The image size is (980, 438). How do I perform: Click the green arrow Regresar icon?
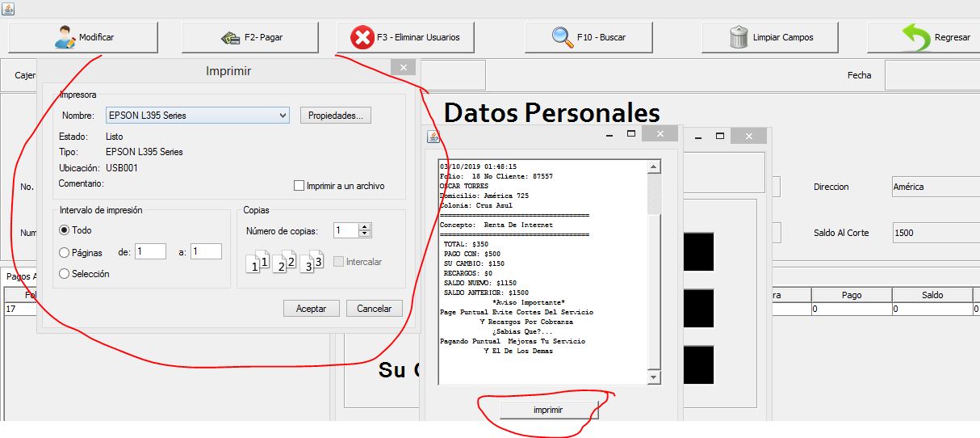pyautogui.click(x=915, y=37)
